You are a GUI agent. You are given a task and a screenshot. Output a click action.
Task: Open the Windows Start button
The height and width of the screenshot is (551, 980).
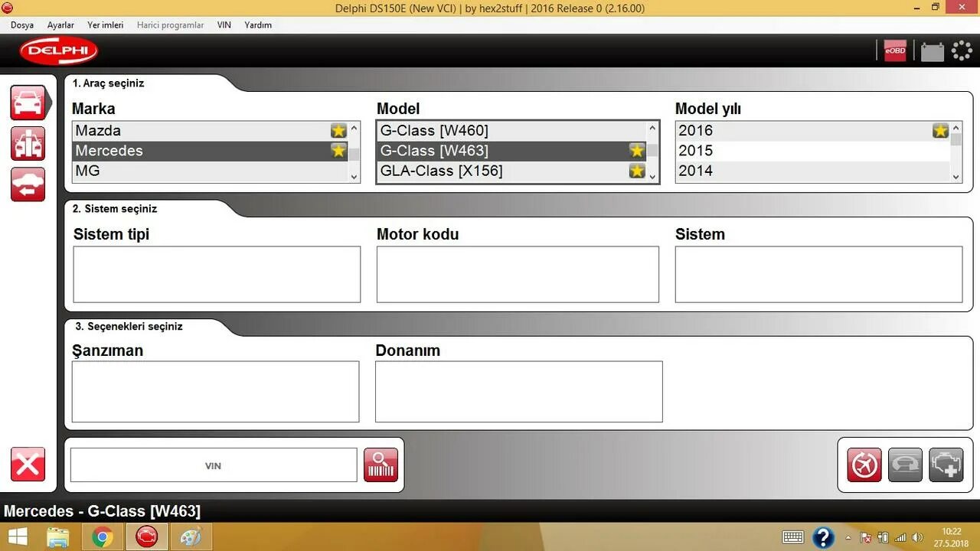click(x=18, y=537)
